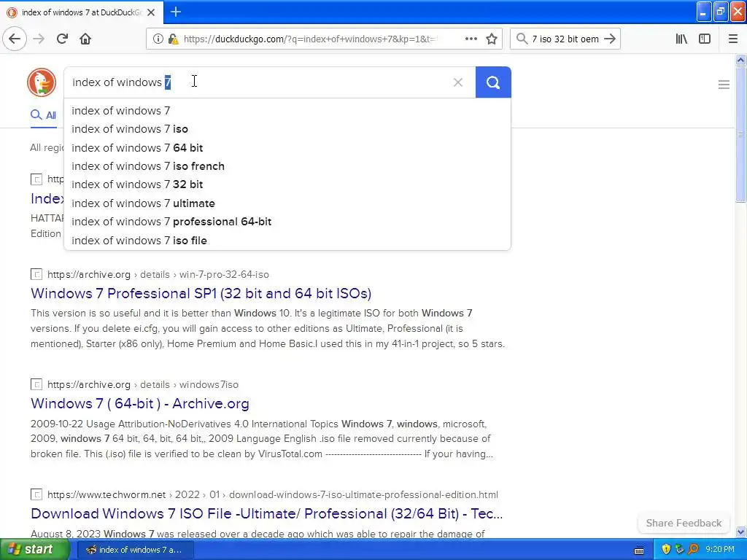Screen dimensions: 747x560
Task: Focus the '7 iso 32 bit oem' search box
Action: 565,39
